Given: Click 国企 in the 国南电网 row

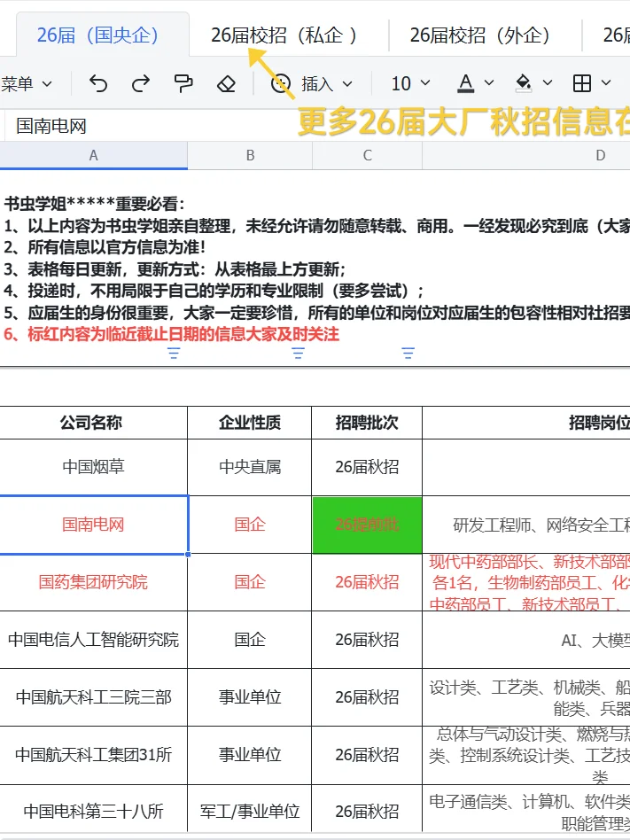Looking at the screenshot, I should click(x=250, y=525).
